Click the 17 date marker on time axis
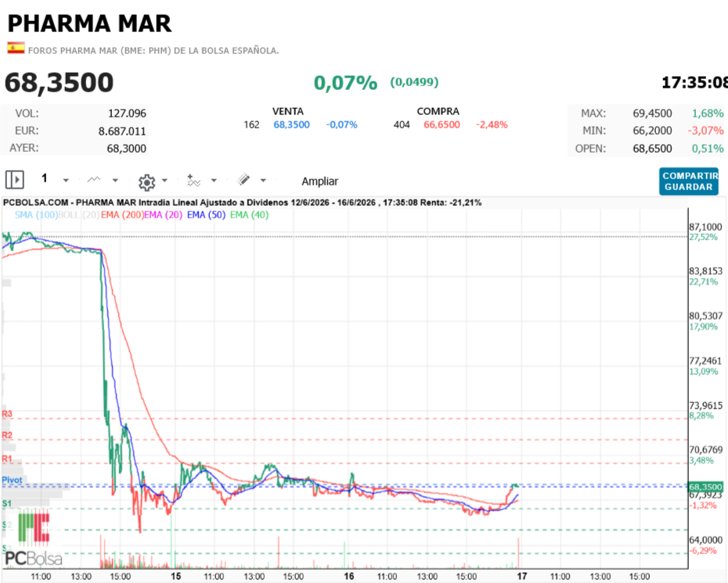Image resolution: width=728 pixels, height=583 pixels. [x=522, y=576]
